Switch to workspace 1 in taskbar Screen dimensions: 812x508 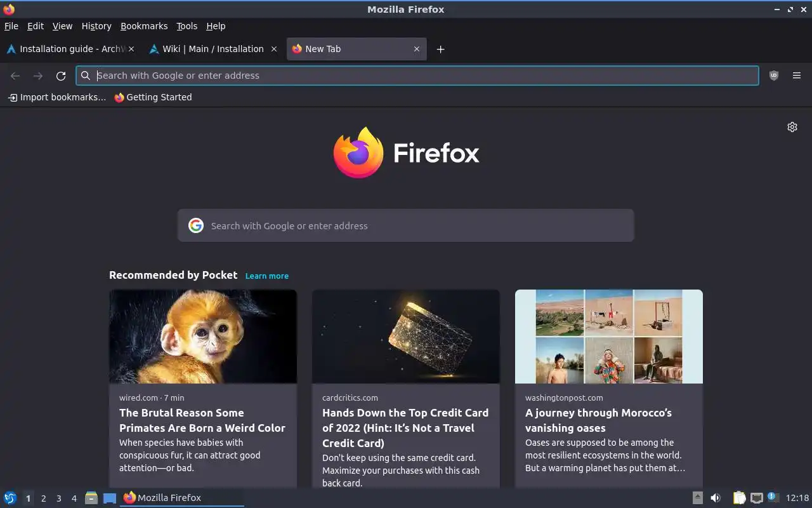click(x=28, y=498)
